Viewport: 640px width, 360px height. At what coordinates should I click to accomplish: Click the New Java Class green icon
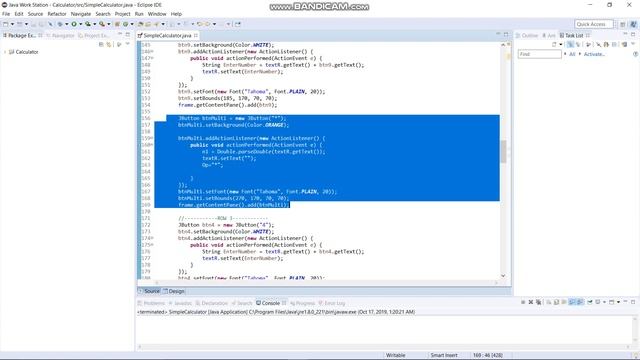[126, 24]
